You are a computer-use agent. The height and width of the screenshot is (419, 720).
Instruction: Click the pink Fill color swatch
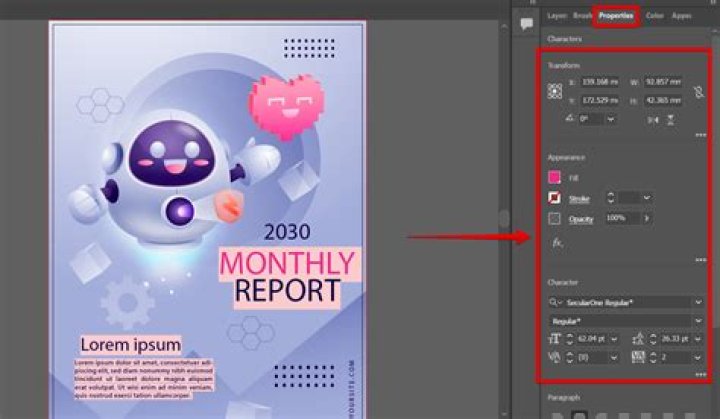point(554,177)
